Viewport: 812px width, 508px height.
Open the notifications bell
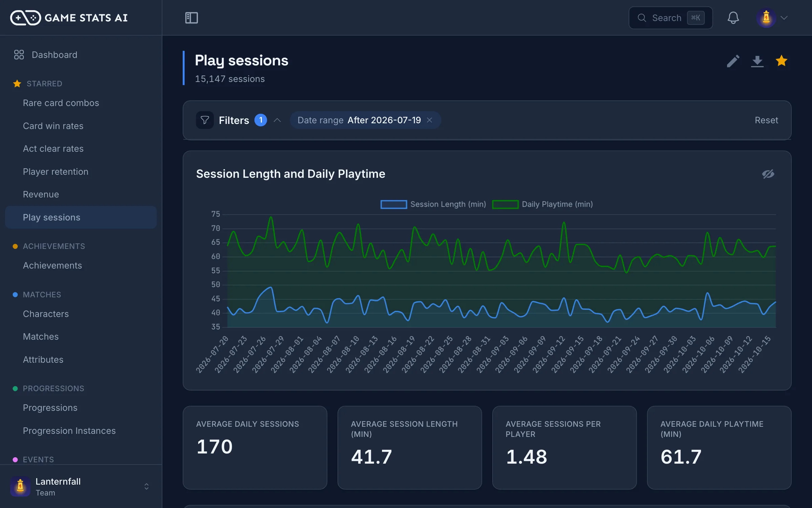[x=733, y=18]
